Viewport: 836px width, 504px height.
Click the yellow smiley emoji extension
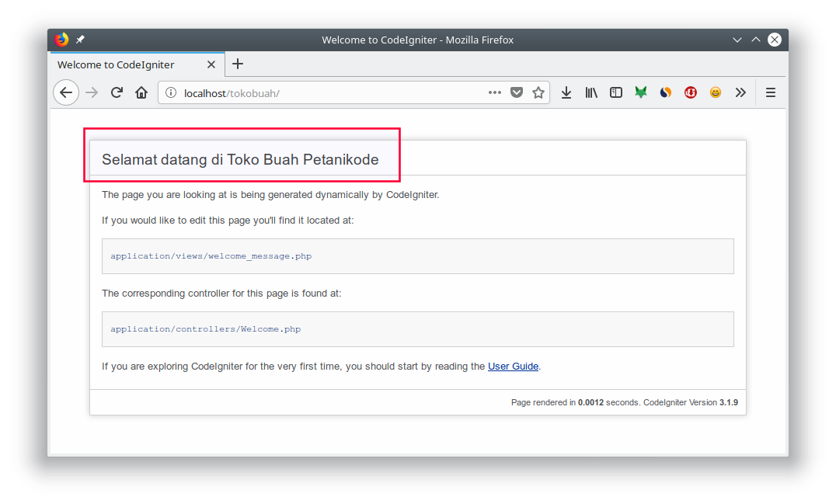(x=716, y=92)
